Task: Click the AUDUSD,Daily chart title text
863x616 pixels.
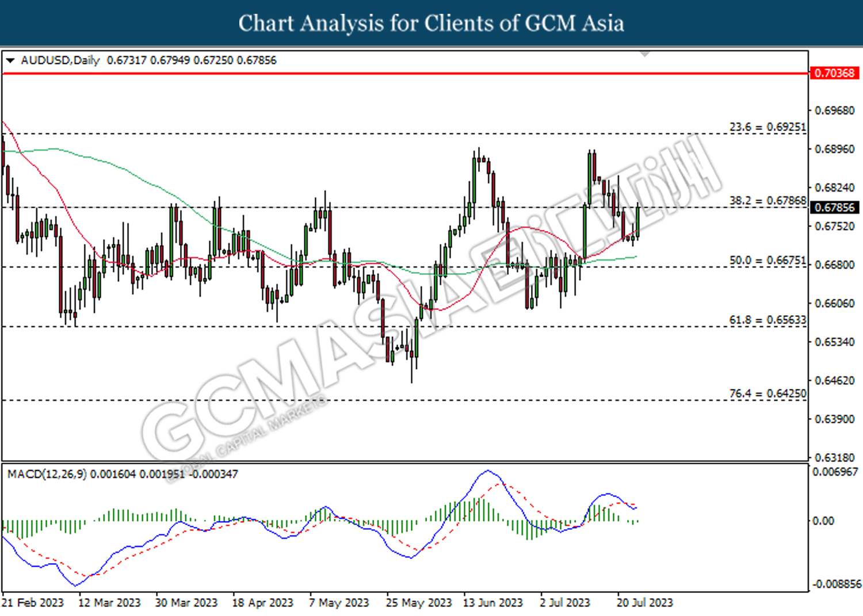Action: tap(60, 60)
